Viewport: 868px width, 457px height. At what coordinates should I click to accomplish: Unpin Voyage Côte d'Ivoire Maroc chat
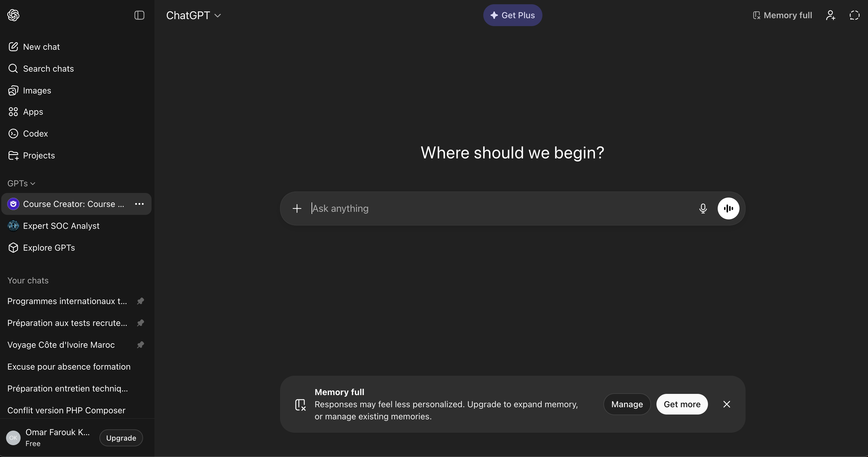(141, 345)
